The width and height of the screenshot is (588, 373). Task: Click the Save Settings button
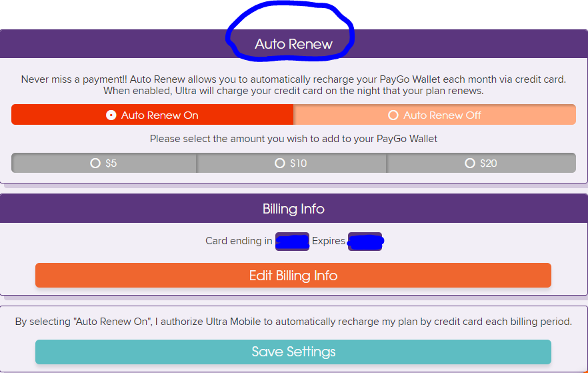(x=293, y=352)
